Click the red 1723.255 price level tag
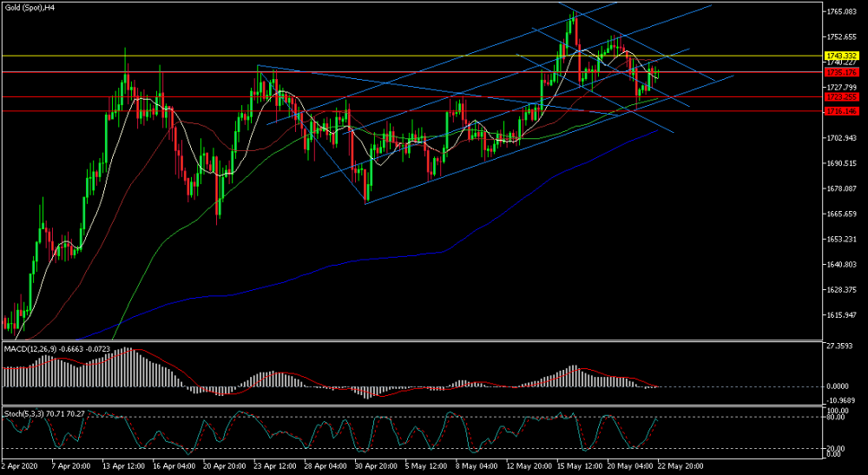Viewport: 868px width, 475px height. (841, 97)
